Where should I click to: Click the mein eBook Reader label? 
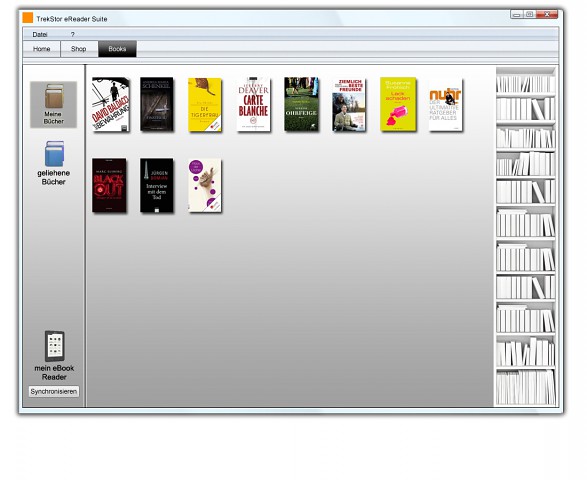[54, 373]
